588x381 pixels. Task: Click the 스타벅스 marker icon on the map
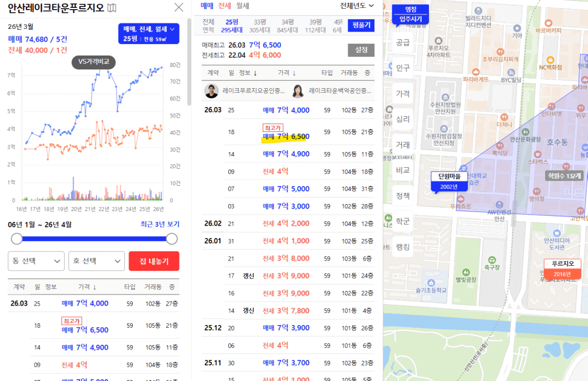click(537, 154)
